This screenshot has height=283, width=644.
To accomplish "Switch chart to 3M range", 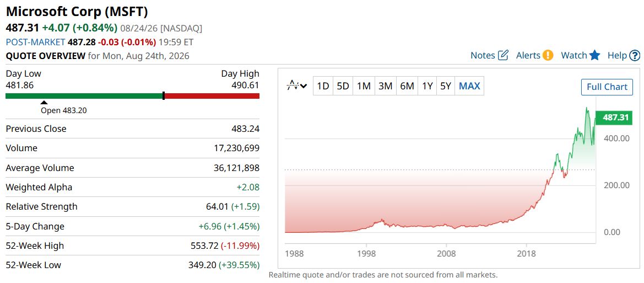I will click(x=385, y=87).
